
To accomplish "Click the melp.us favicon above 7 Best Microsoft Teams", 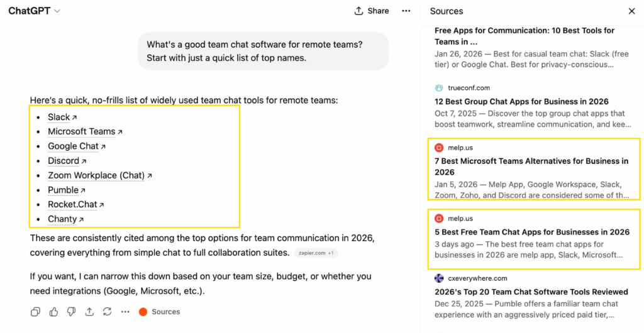I will [439, 148].
